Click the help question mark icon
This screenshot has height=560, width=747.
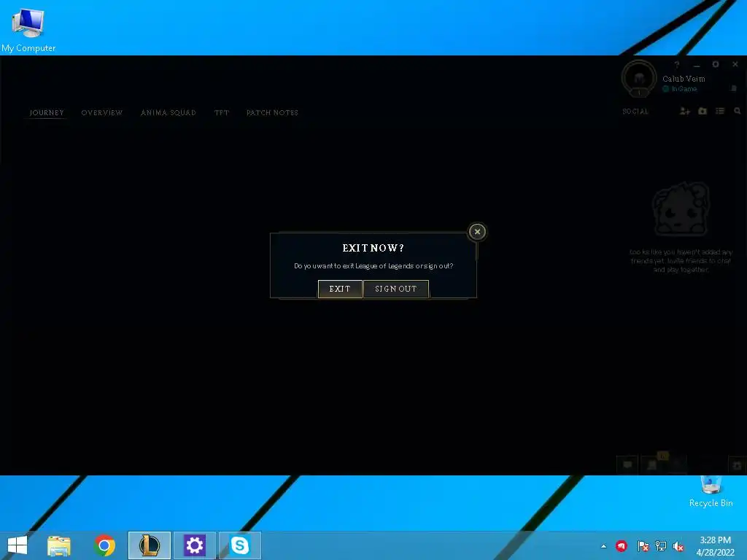click(677, 64)
